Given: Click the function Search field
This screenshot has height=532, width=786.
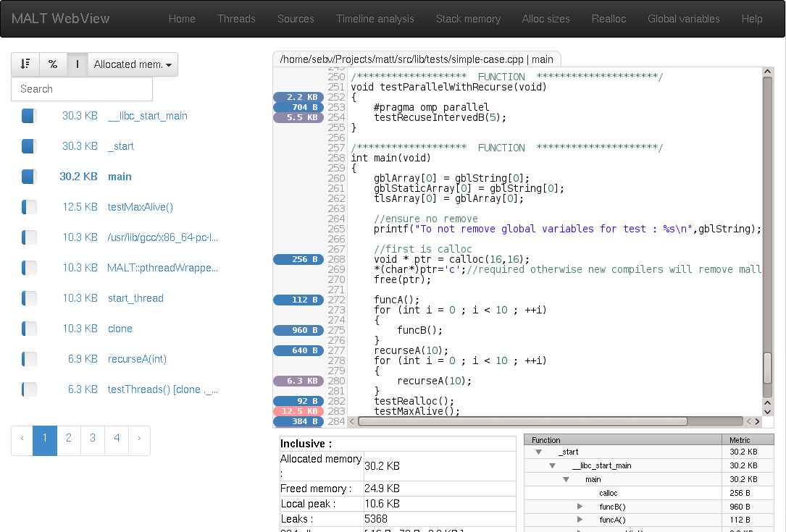Looking at the screenshot, I should pos(82,89).
